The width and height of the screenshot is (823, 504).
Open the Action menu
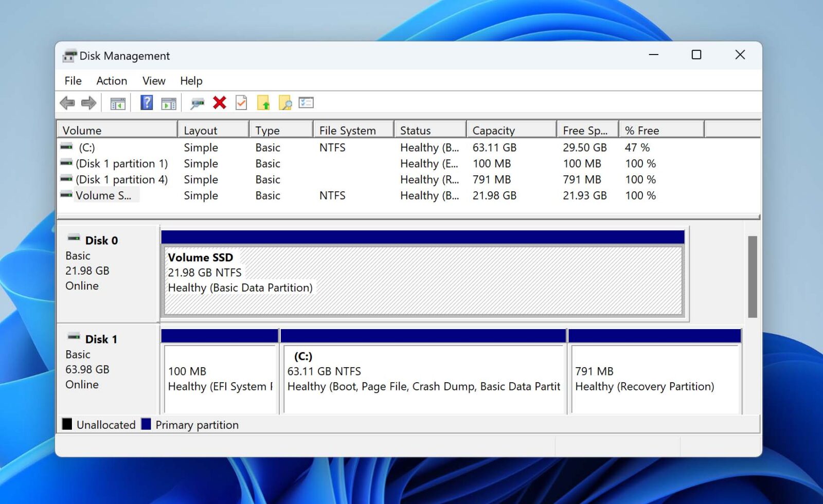111,81
